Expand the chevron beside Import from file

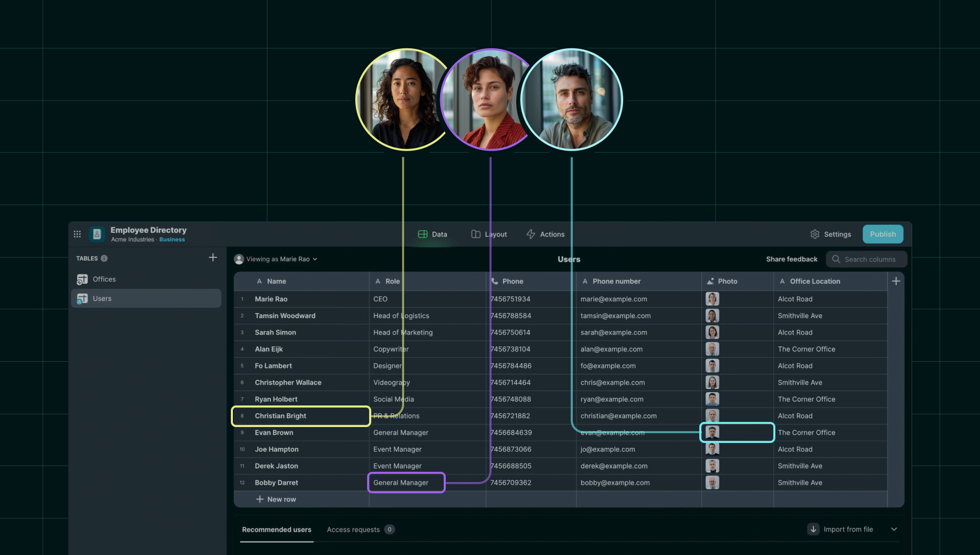coord(894,529)
